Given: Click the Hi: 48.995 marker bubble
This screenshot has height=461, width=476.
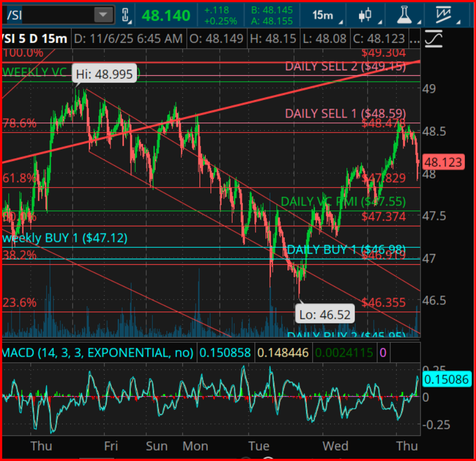Looking at the screenshot, I should pyautogui.click(x=105, y=72).
